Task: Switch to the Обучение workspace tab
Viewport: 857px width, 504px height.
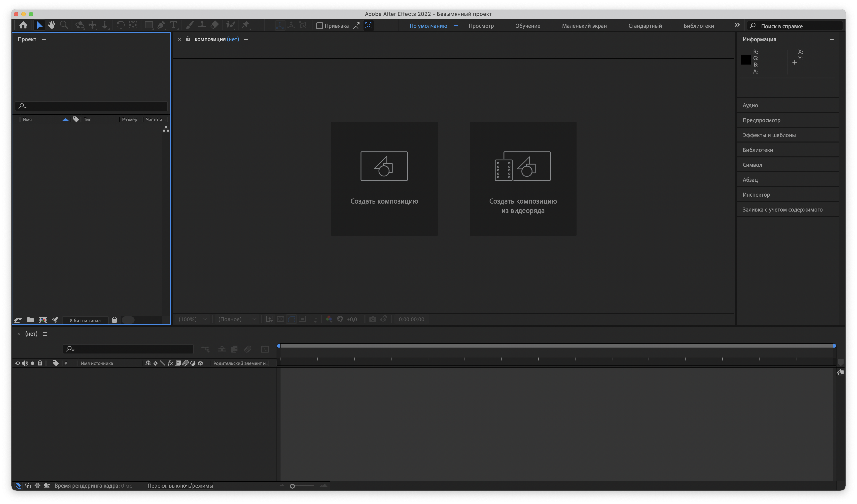Action: 528,26
